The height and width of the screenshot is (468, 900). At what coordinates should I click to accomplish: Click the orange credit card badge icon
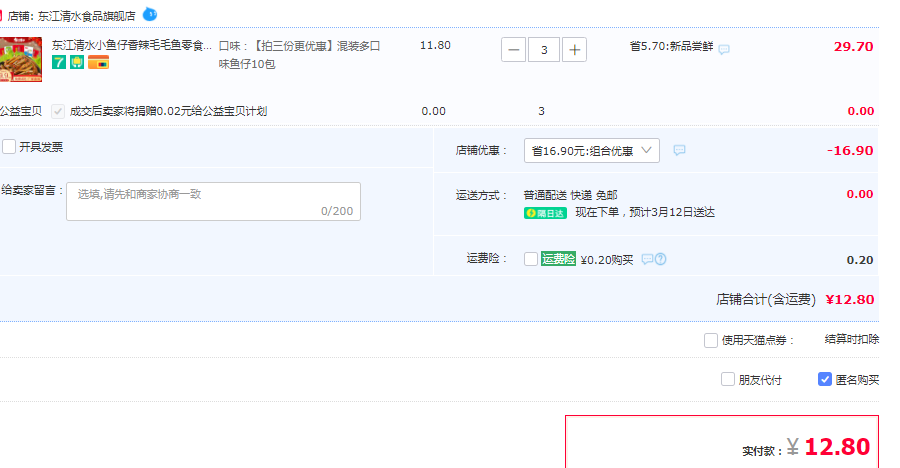pos(98,62)
